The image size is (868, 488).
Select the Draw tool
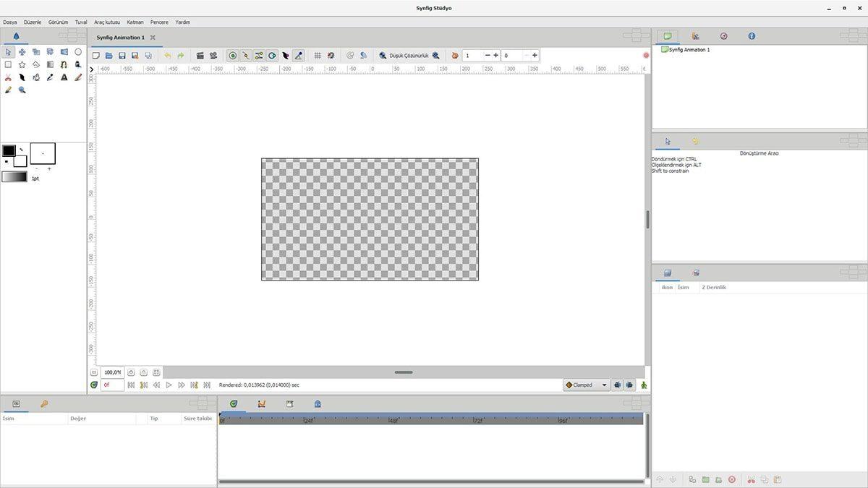pyautogui.click(x=22, y=77)
